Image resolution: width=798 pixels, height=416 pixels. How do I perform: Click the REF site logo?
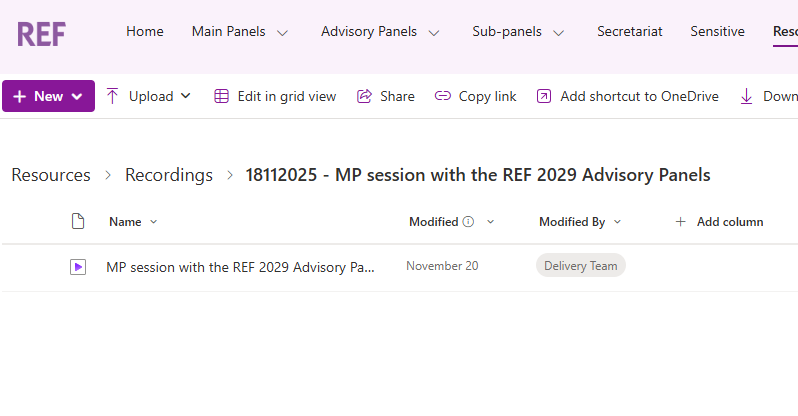pyautogui.click(x=41, y=32)
